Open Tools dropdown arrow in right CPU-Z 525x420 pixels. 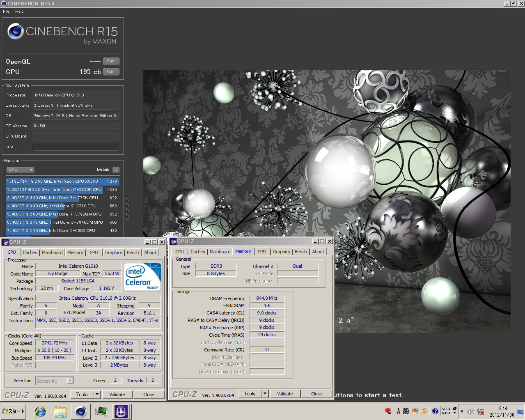(265, 394)
